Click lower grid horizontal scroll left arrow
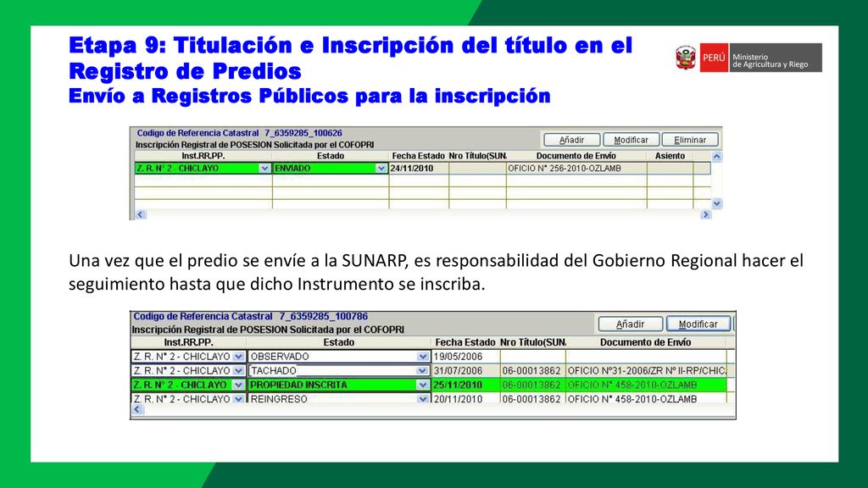The width and height of the screenshot is (868, 488). point(137,409)
